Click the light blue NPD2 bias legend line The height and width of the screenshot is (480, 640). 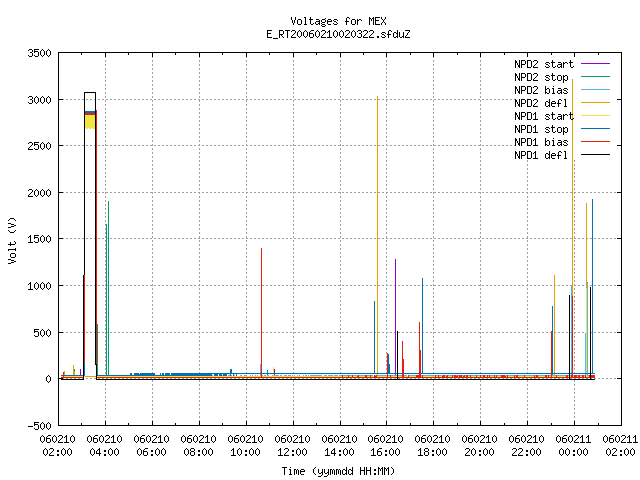595,90
